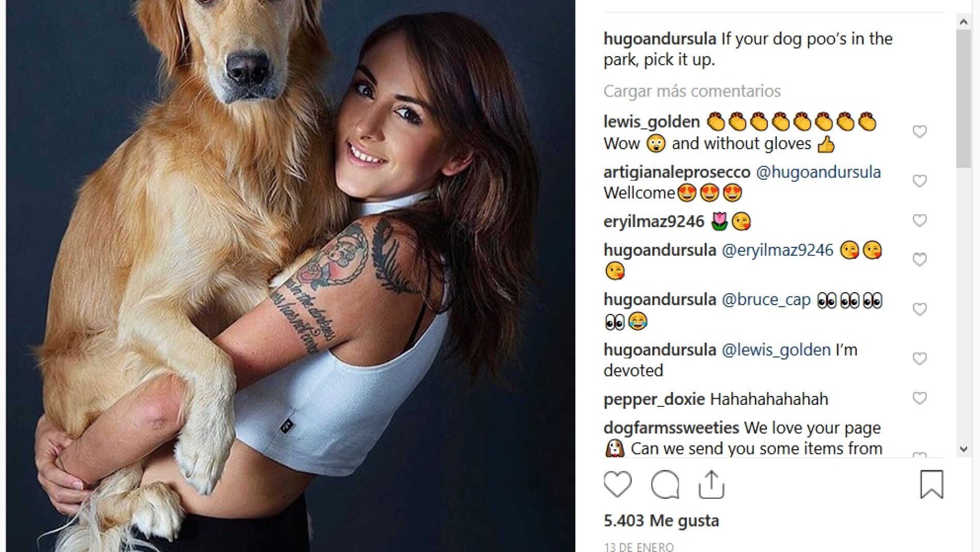The width and height of the screenshot is (980, 552).
Task: Open the @lewis_golden mention link
Action: click(x=776, y=350)
